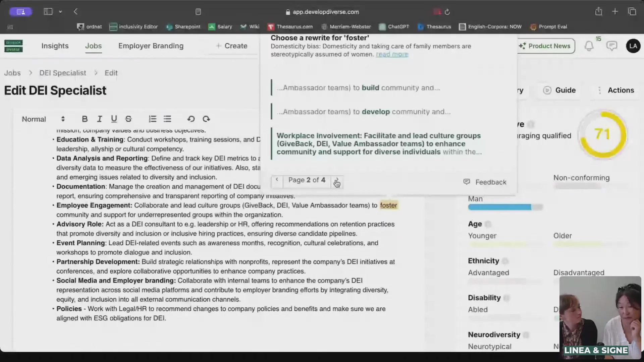
Task: Insert a numbered list
Action: 153,119
